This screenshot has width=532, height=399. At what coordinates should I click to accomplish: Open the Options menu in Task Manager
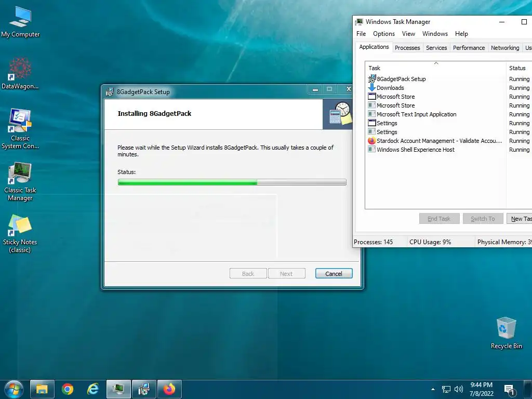[384, 34]
